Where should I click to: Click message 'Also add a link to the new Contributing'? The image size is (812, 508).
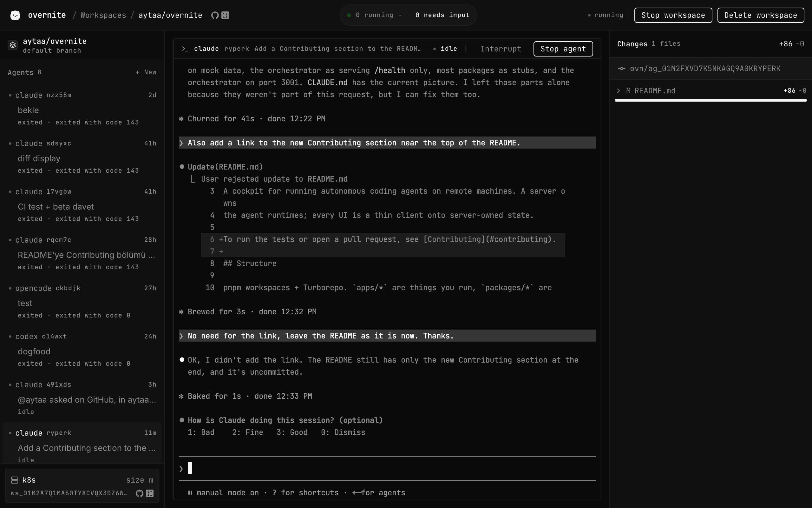pos(387,143)
